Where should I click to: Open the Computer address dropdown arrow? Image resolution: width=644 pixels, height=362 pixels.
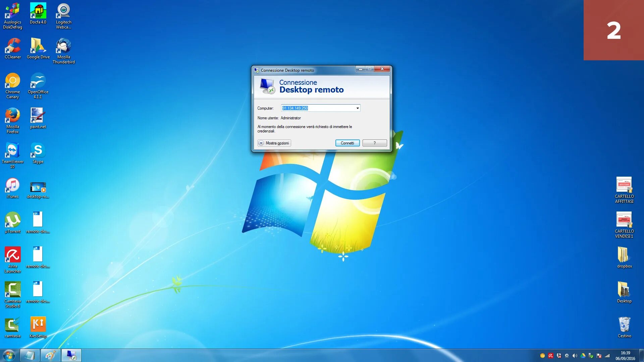pos(358,108)
